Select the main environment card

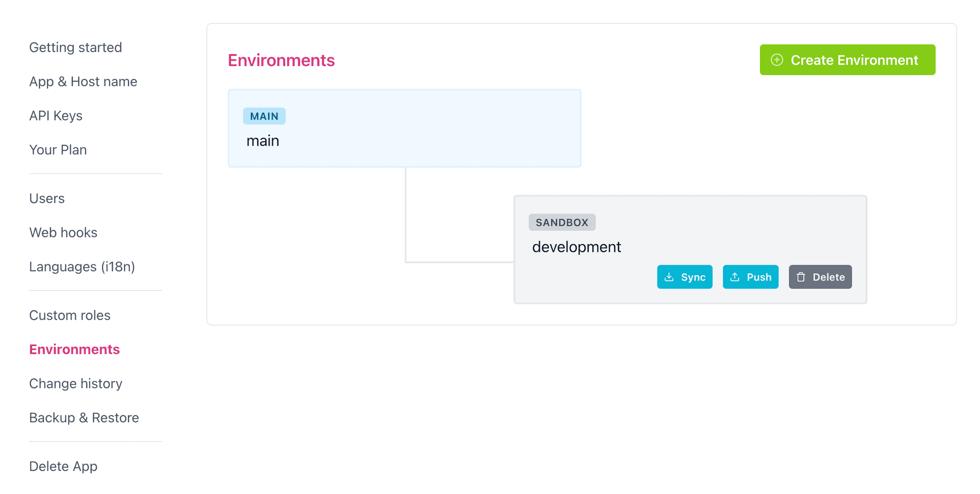[404, 128]
